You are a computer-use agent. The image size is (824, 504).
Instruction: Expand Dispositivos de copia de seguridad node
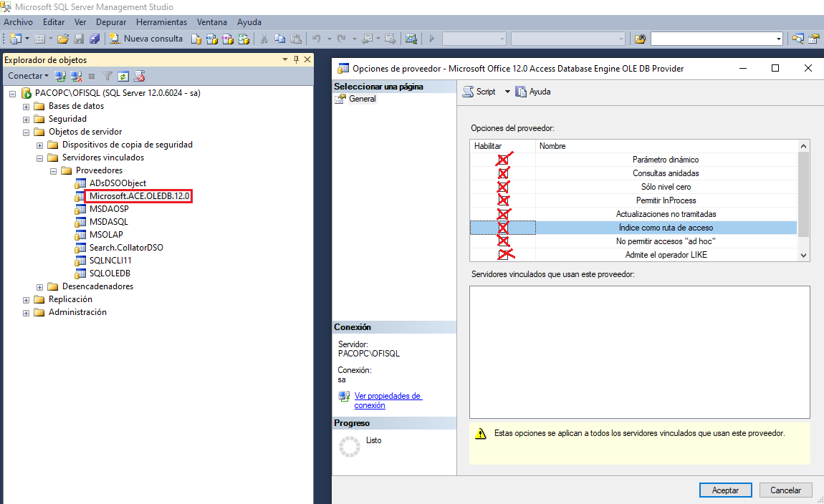click(x=39, y=145)
